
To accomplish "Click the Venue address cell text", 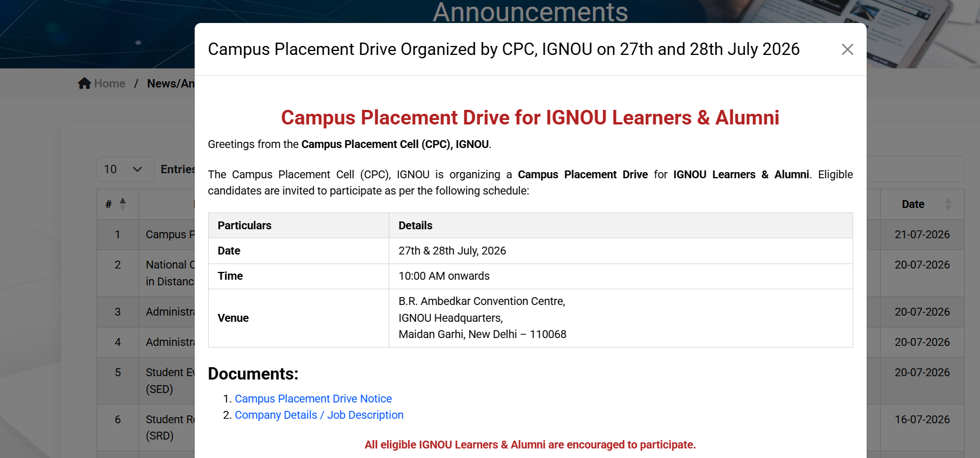I will pos(482,318).
